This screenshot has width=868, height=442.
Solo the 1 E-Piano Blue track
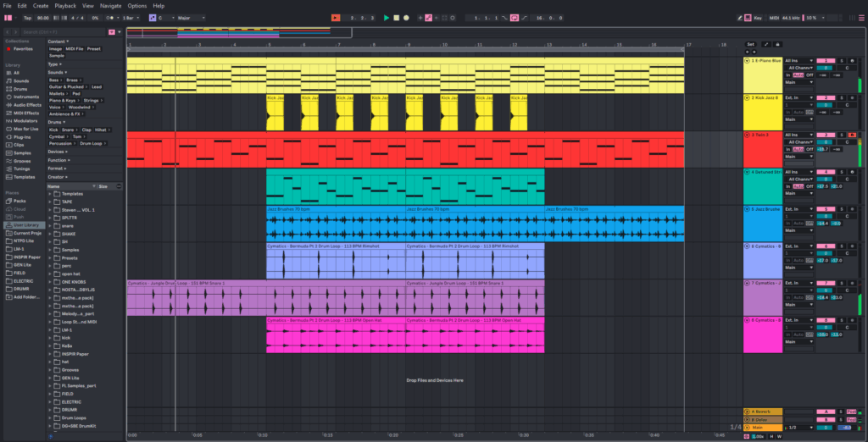(x=842, y=61)
